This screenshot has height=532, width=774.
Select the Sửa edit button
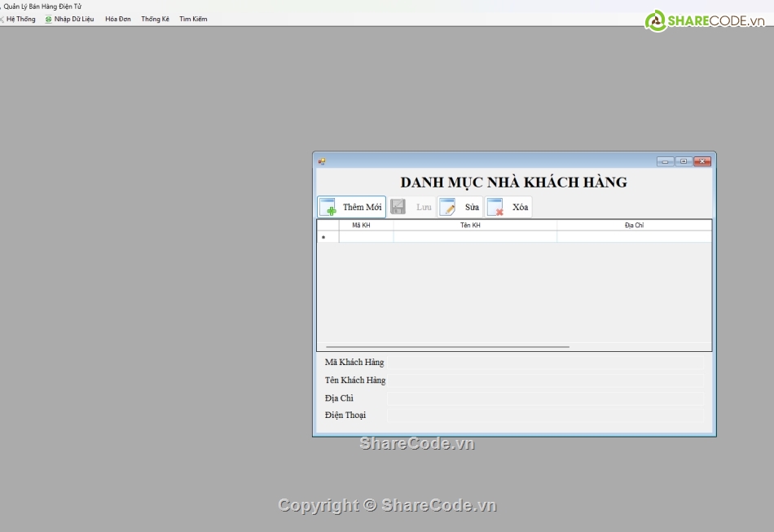460,207
